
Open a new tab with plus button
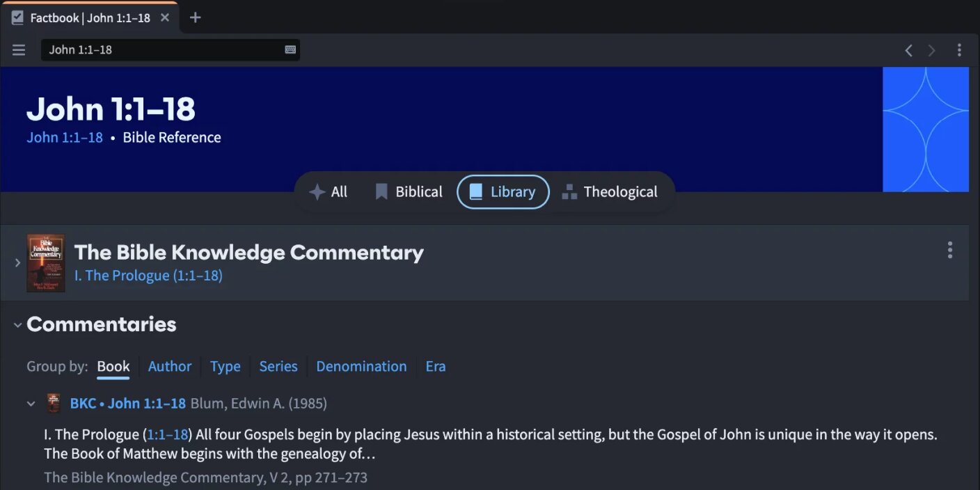(196, 17)
